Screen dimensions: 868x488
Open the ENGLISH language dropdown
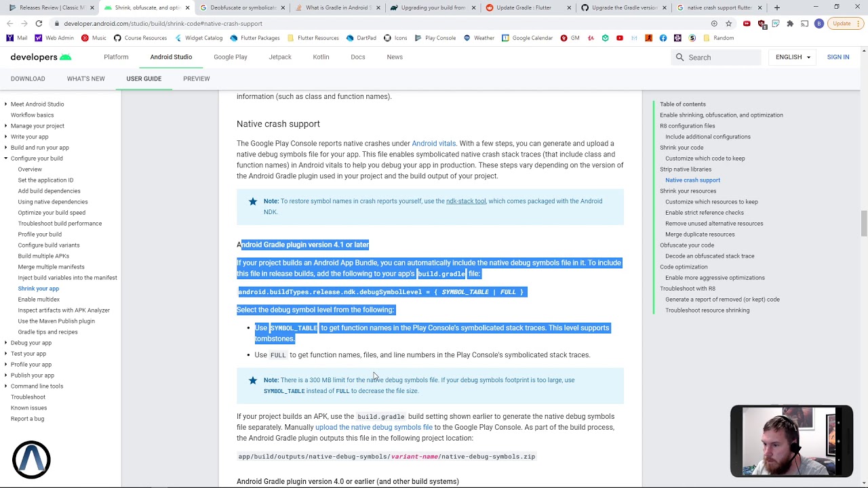pos(793,57)
